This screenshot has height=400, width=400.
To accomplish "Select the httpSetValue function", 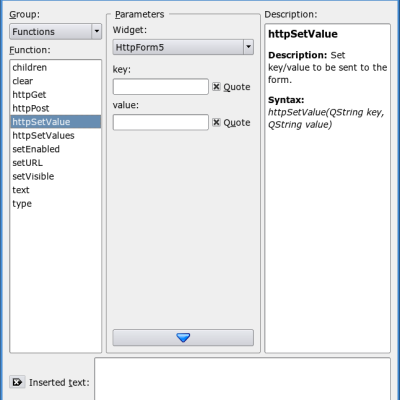I will (55, 122).
